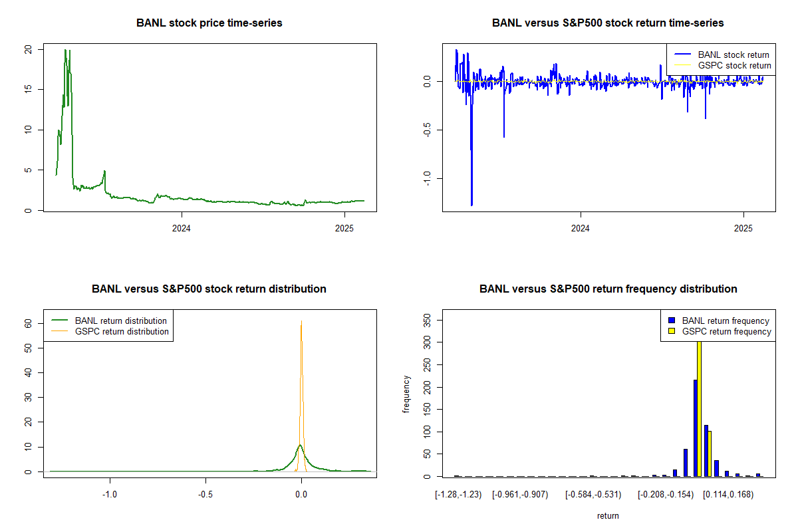Click 'GSPC stock return' legend label
Image resolution: width=798 pixels, height=532 pixels.
click(734, 65)
